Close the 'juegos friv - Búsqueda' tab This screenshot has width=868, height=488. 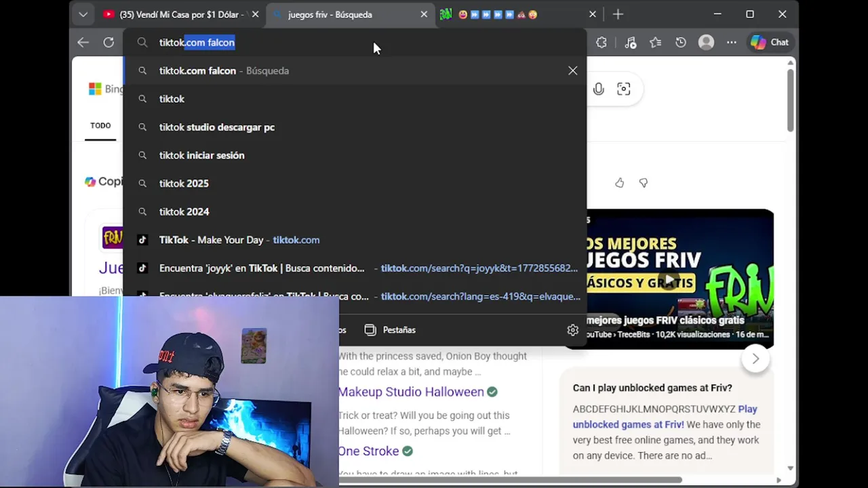point(424,14)
